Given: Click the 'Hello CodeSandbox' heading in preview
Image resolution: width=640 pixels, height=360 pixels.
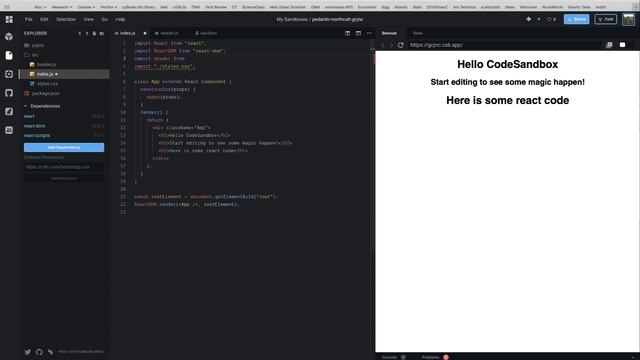Looking at the screenshot, I should (x=507, y=64).
